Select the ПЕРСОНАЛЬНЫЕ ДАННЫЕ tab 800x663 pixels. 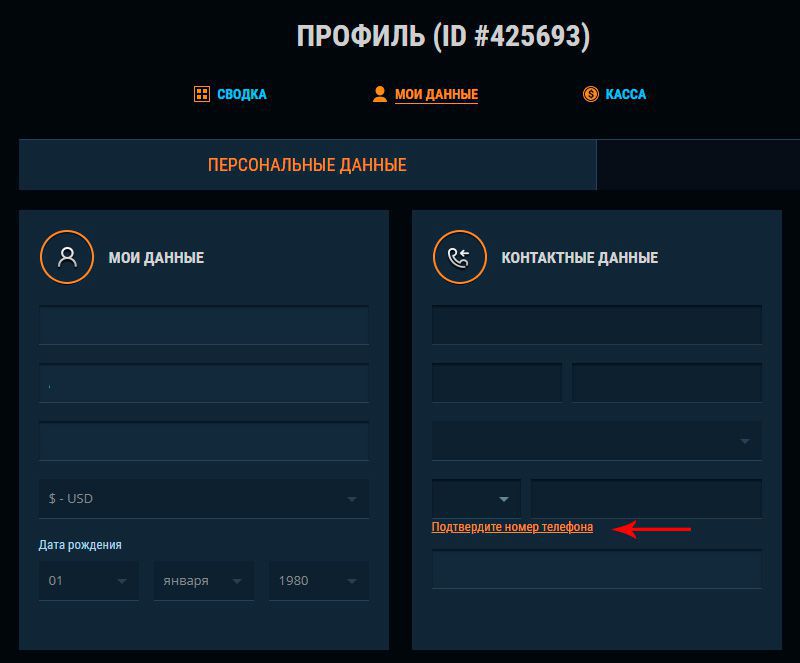point(306,164)
